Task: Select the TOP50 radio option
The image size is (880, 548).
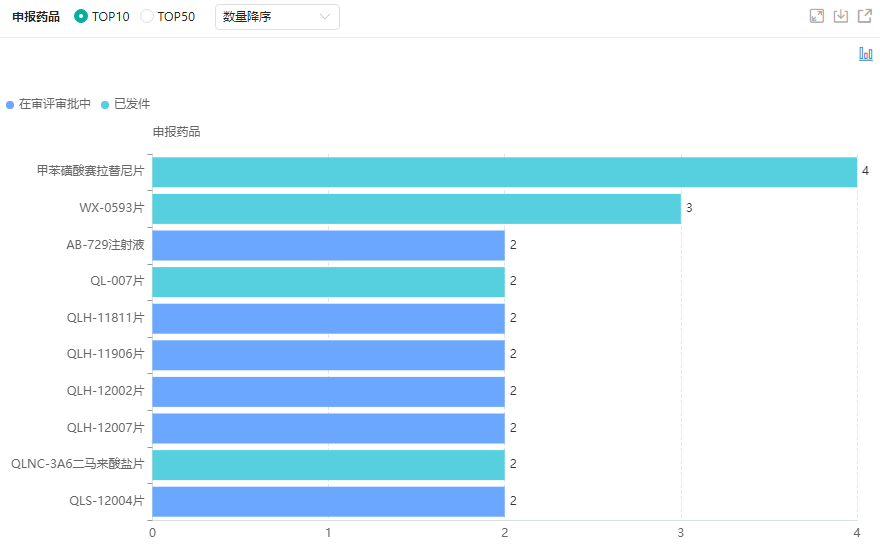Action: coord(147,17)
